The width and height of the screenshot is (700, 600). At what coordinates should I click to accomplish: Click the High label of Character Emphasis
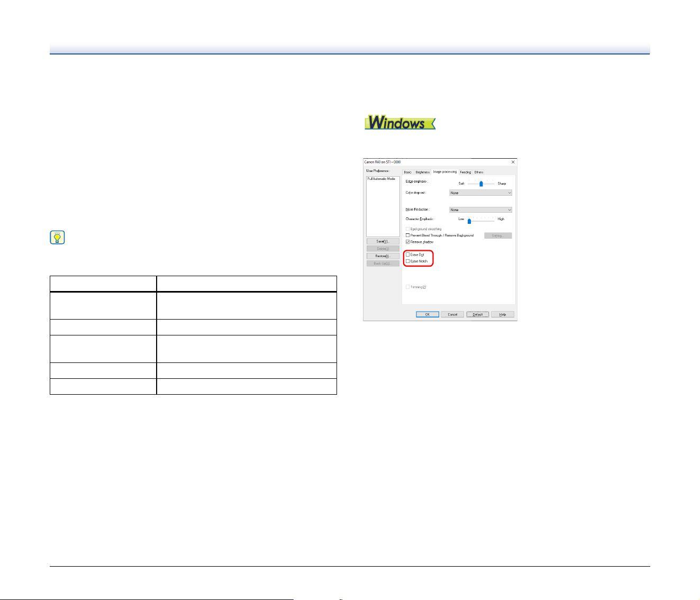(x=501, y=219)
